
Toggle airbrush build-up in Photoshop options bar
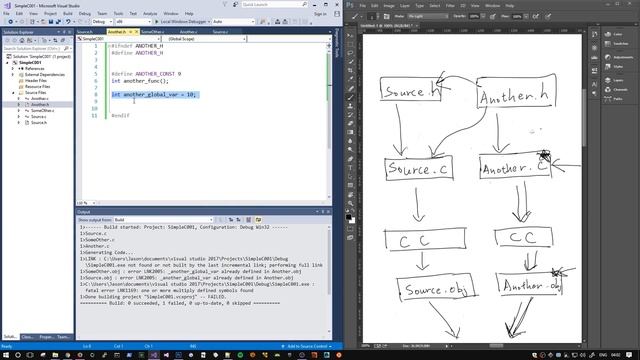point(536,16)
